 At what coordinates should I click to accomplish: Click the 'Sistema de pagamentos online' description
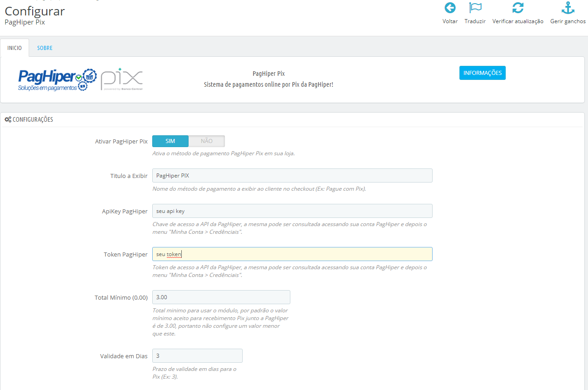[x=269, y=84]
